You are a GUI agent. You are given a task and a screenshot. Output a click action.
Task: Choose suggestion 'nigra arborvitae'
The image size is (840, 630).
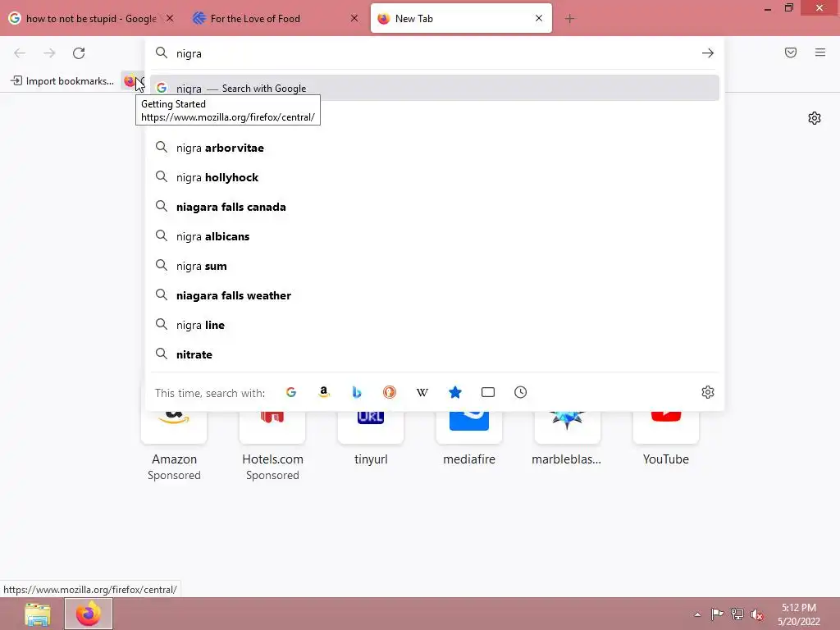coord(435,148)
